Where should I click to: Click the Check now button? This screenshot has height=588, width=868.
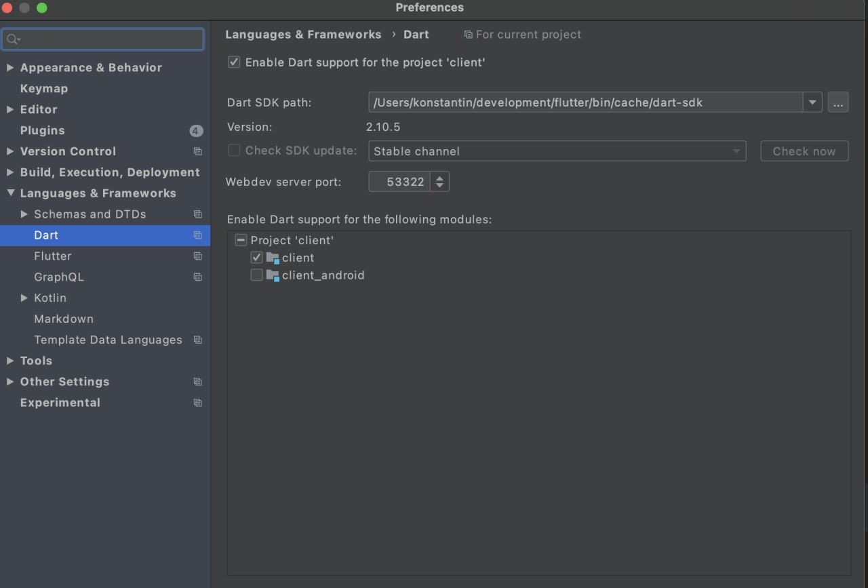click(804, 151)
